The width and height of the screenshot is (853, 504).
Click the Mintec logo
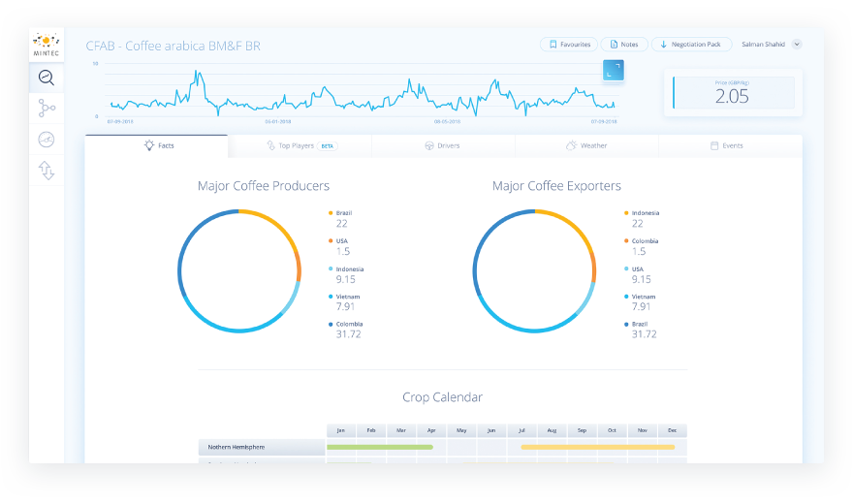point(46,45)
